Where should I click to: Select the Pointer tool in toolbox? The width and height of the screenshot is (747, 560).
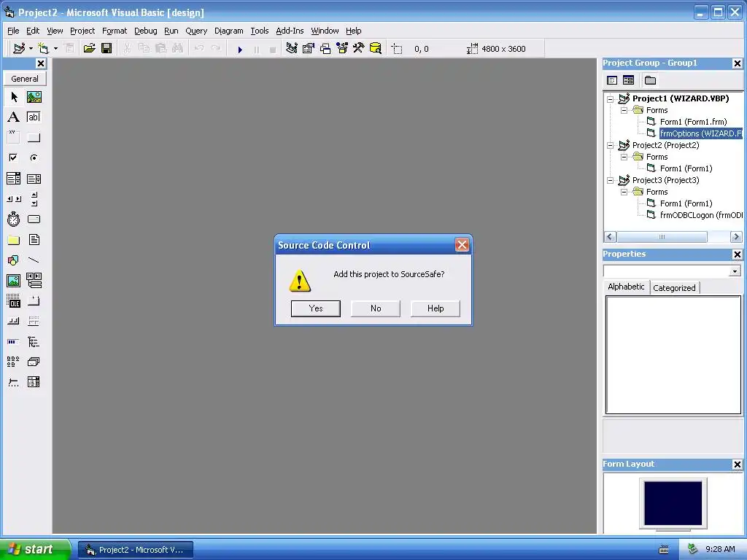pyautogui.click(x=14, y=97)
